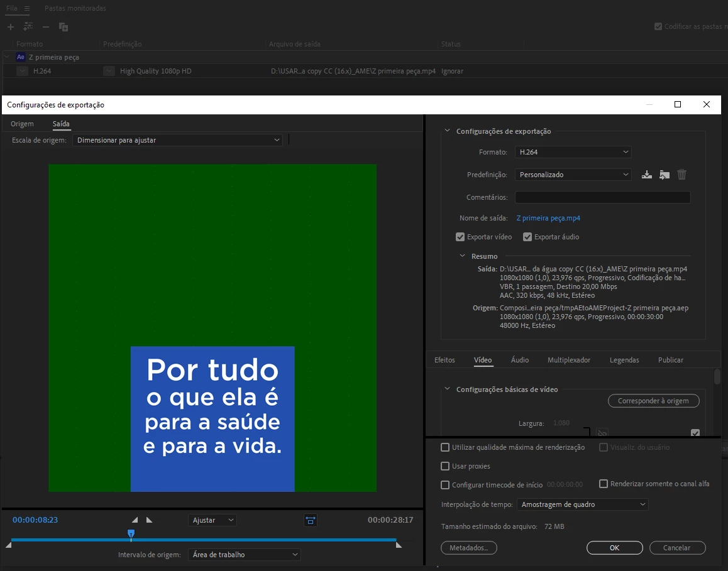This screenshot has height=571, width=728.
Task: Click the Comentários input field
Action: click(x=602, y=197)
